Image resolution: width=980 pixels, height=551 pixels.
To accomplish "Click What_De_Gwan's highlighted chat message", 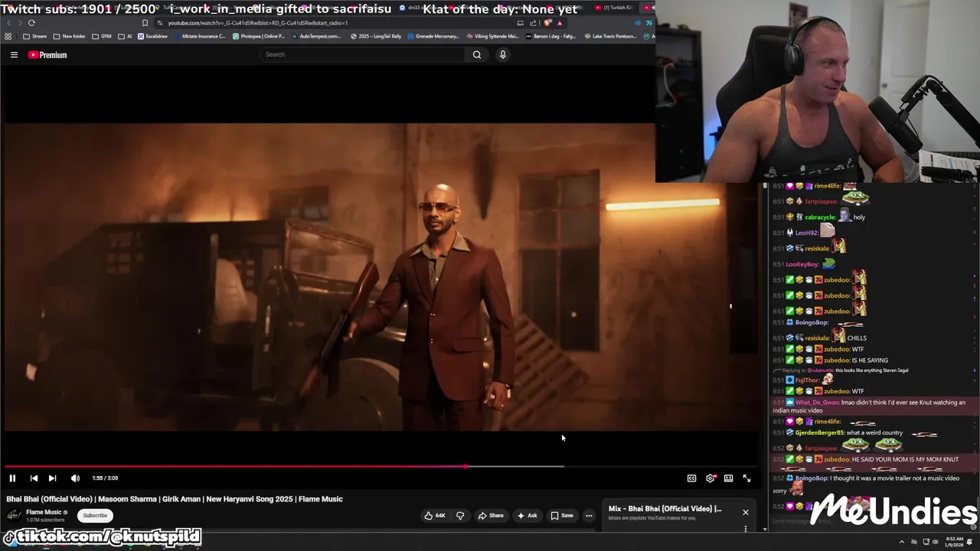I will 873,406.
